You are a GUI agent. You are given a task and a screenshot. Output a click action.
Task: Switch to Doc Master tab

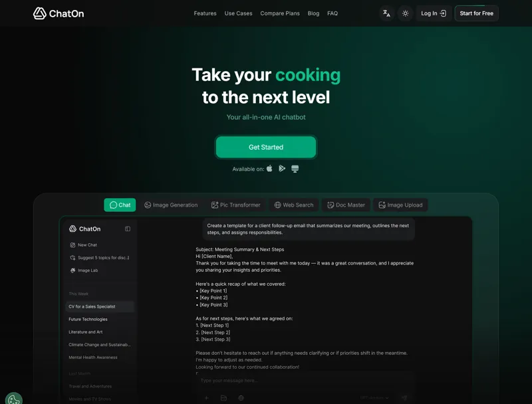pyautogui.click(x=346, y=205)
